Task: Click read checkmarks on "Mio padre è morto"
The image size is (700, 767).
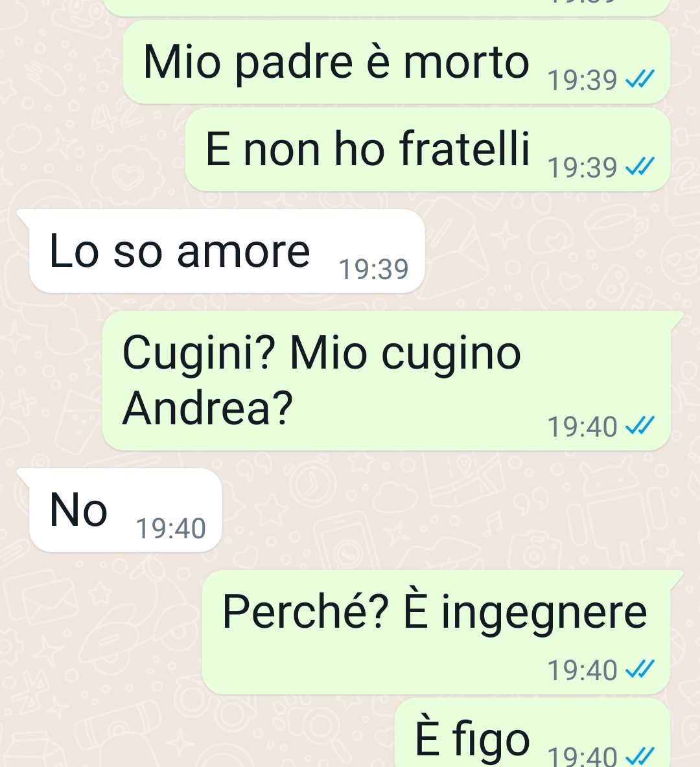Action: (x=640, y=79)
